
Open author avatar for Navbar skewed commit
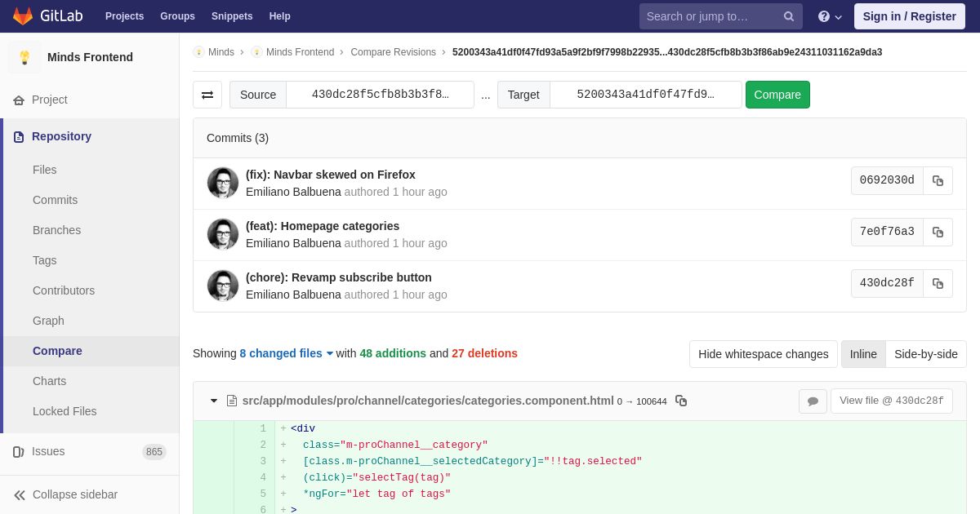point(223,183)
